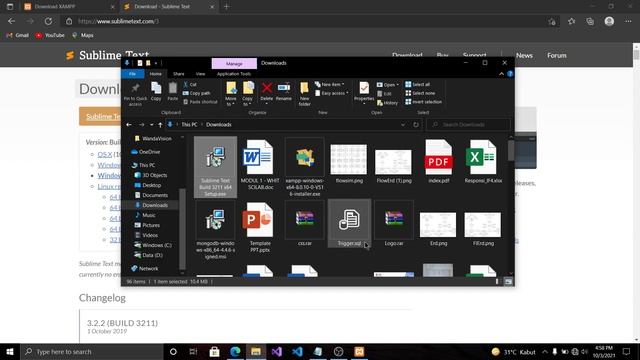
Task: Open Visual Studio Code from taskbar
Action: click(x=297, y=351)
